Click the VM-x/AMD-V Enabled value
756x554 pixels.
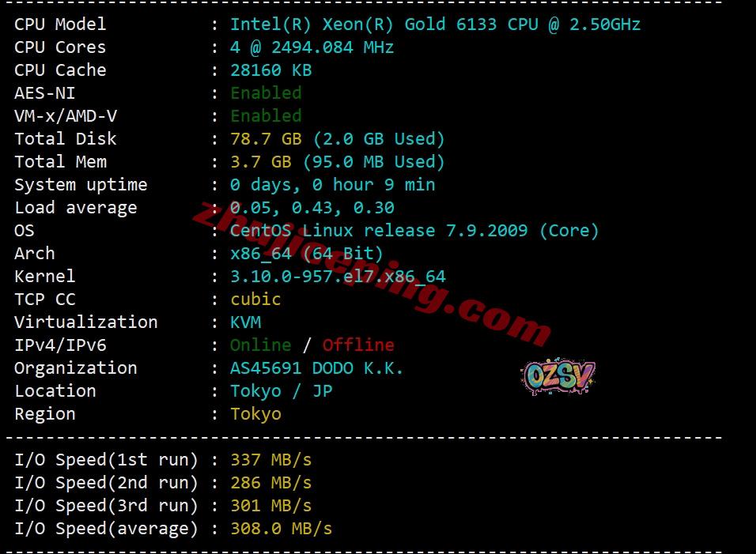click(x=266, y=116)
